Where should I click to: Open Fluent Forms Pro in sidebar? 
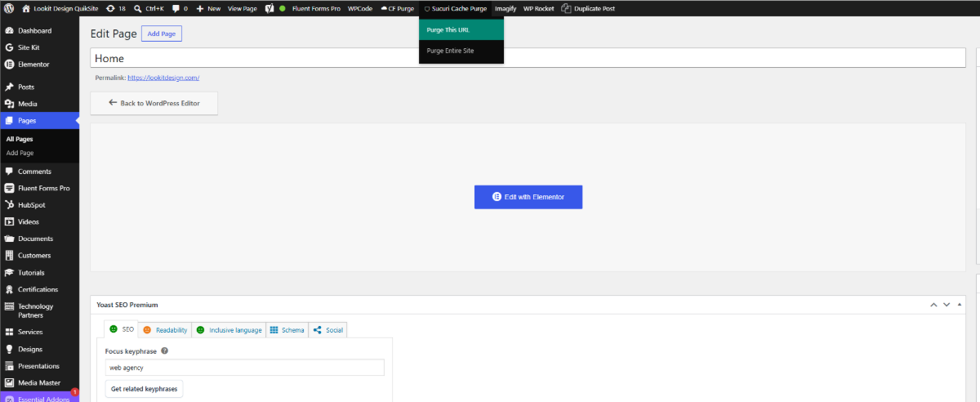[x=39, y=188]
